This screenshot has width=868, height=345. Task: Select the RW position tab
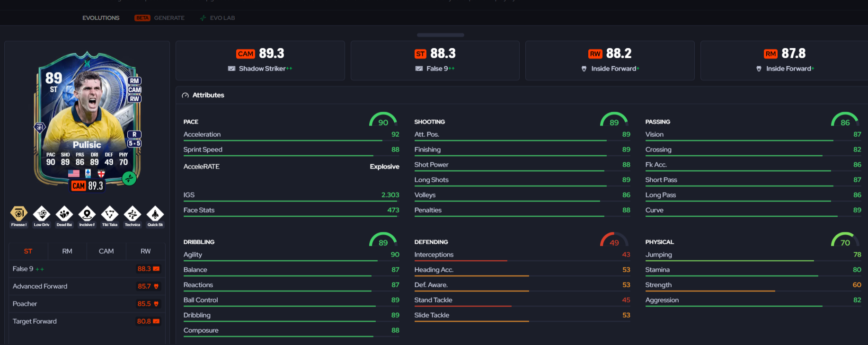click(x=145, y=251)
